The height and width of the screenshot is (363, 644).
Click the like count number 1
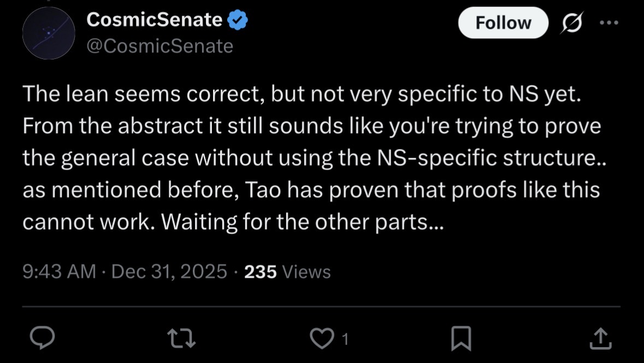click(x=344, y=340)
